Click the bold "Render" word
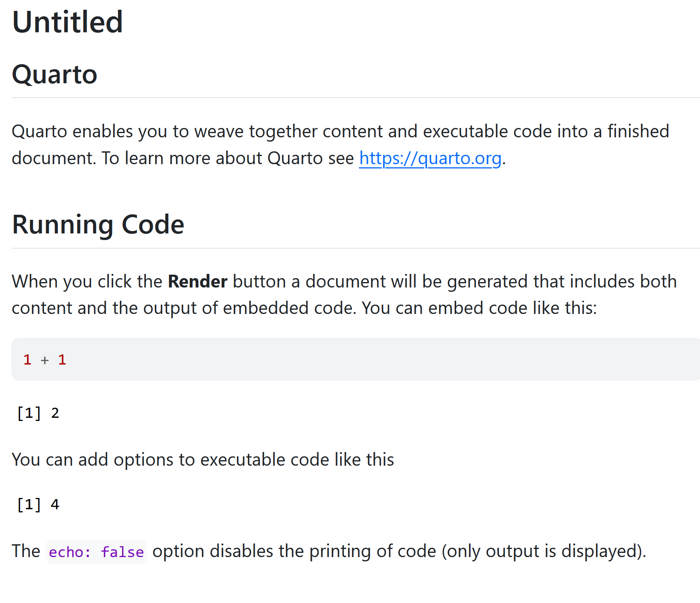 198,281
